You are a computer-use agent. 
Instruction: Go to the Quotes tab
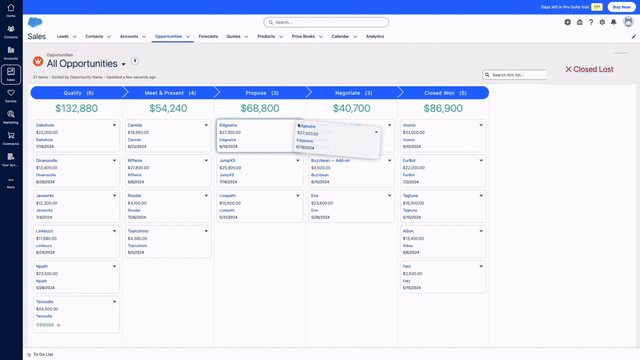pos(233,36)
